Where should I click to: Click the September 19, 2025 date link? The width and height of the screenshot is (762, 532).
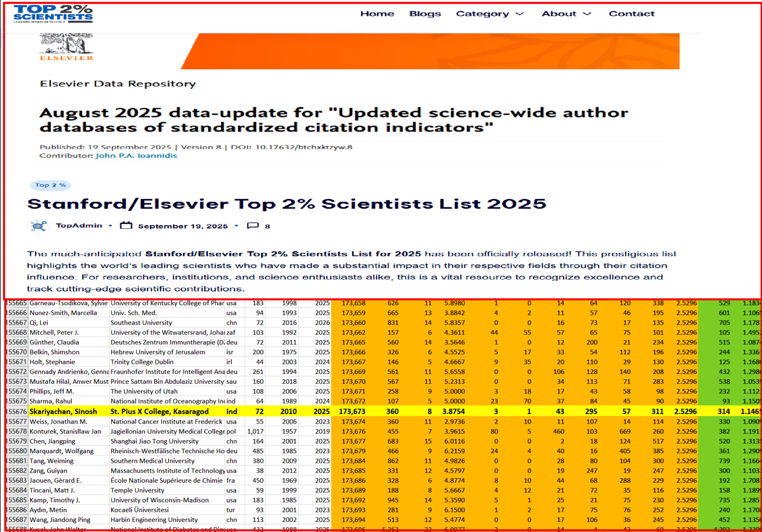183,226
